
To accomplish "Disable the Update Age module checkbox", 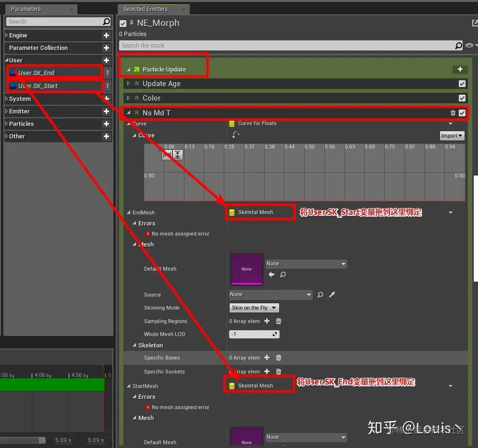I will click(x=462, y=84).
